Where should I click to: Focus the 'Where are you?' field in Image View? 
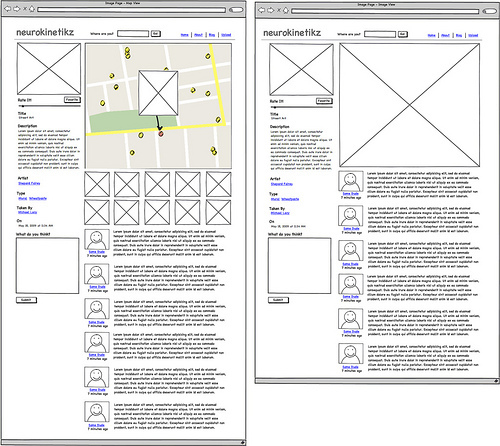coord(380,34)
